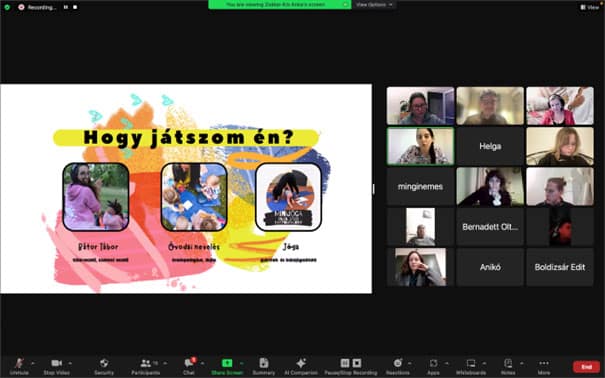The height and width of the screenshot is (378, 605).
Task: Click the 'Jóga' caption text
Action: (x=291, y=246)
